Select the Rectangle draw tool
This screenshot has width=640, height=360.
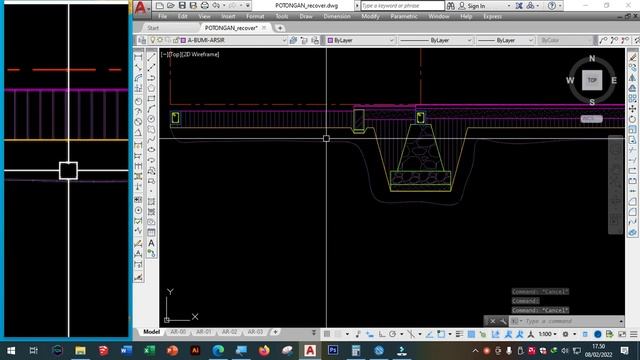151,99
